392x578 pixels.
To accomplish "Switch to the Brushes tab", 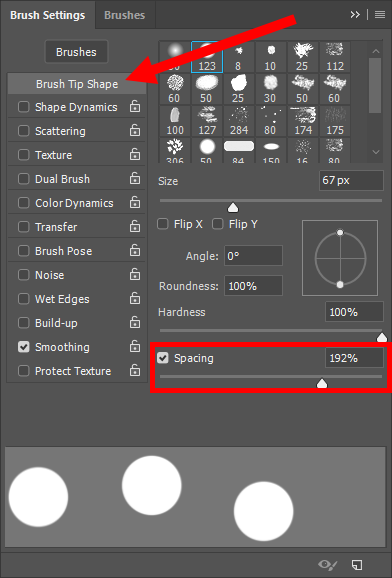I will (x=125, y=15).
